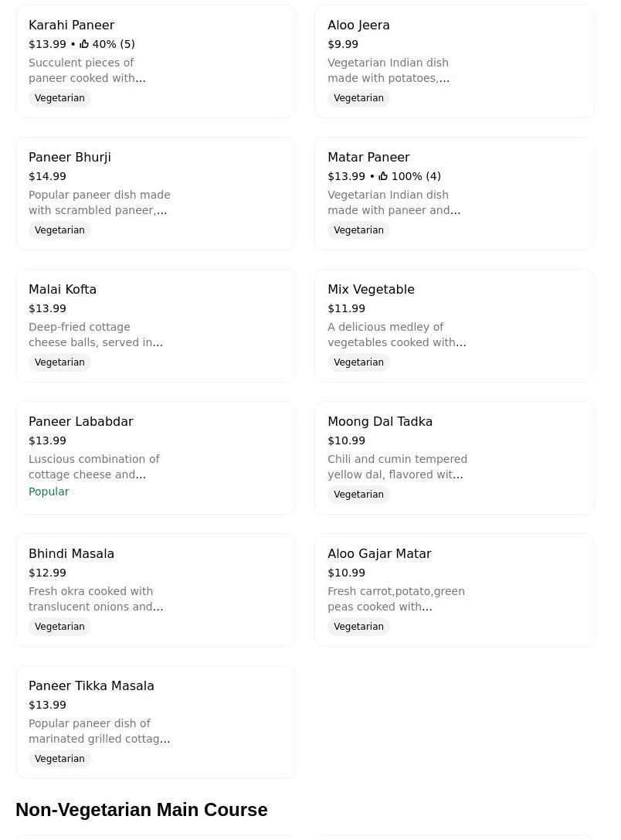The width and height of the screenshot is (621, 840).
Task: Click the Bhindi Masala description text
Action: 96,599
